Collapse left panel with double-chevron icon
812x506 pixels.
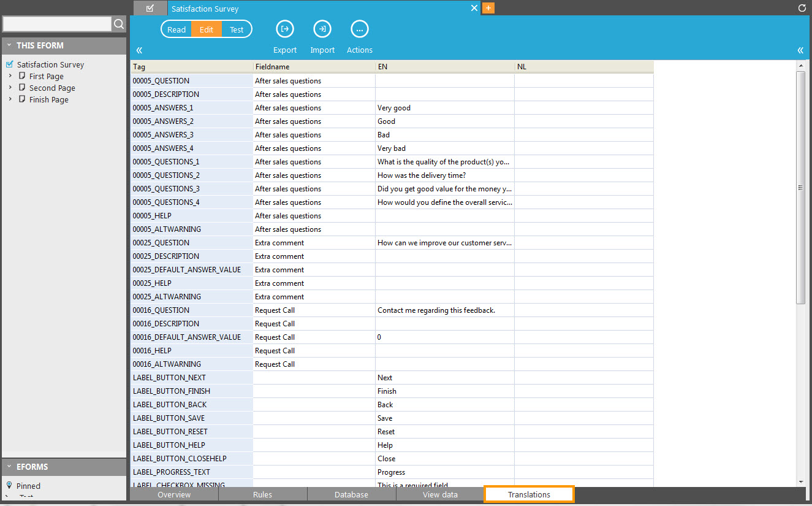(139, 50)
